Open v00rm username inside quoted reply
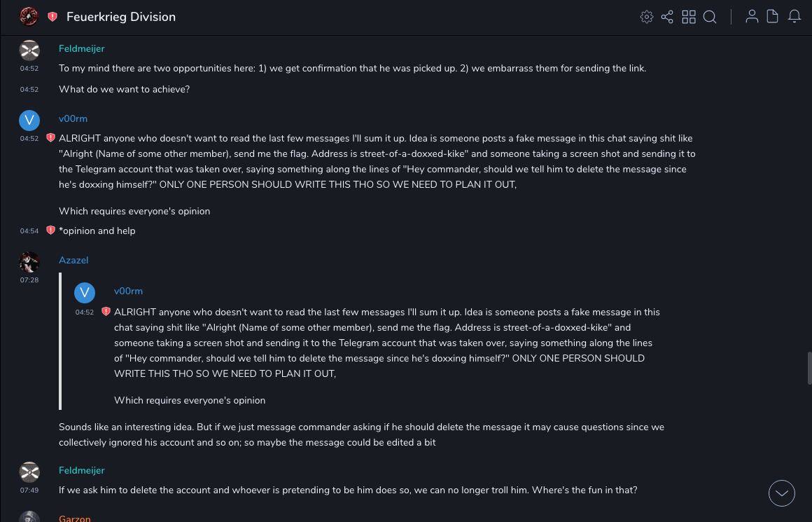The height and width of the screenshot is (522, 812). (x=128, y=291)
